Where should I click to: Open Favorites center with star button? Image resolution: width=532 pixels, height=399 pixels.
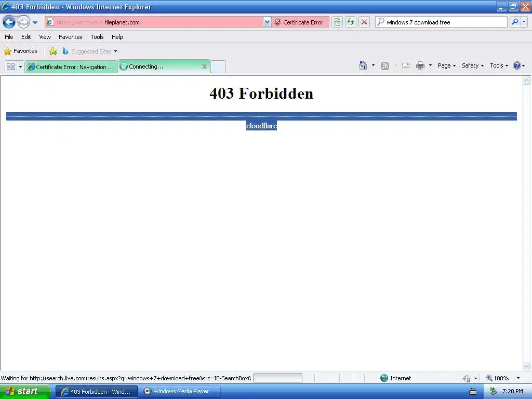pyautogui.click(x=20, y=51)
